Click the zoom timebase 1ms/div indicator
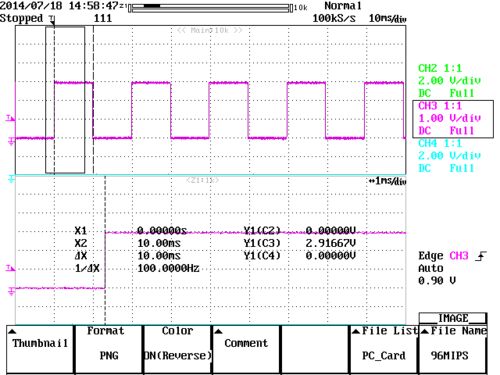500x375 pixels. (x=387, y=181)
